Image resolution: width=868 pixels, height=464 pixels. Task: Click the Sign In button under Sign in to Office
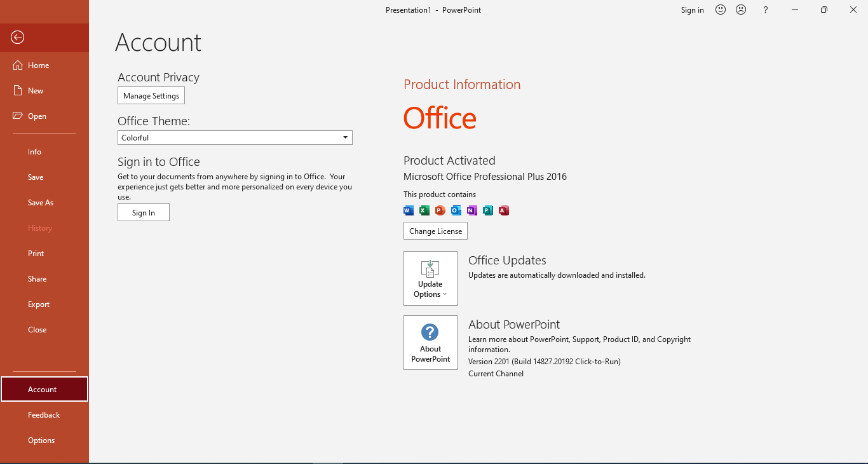(144, 212)
